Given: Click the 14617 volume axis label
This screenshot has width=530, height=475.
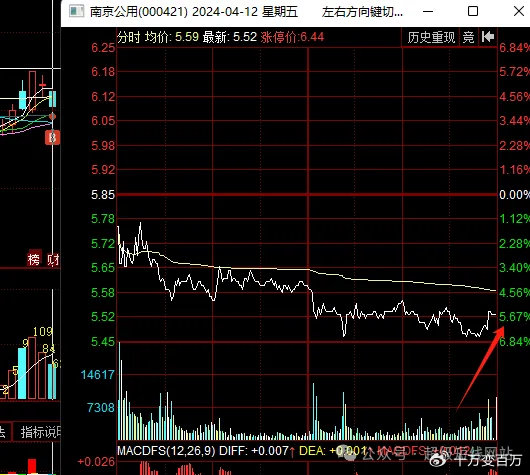Looking at the screenshot, I should pyautogui.click(x=98, y=375).
